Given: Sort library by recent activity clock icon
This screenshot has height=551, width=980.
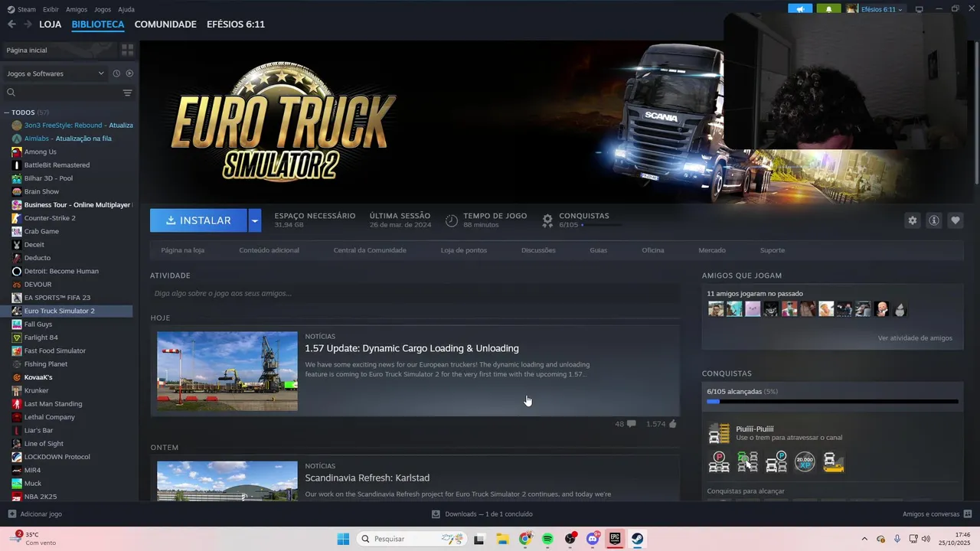Looking at the screenshot, I should [116, 73].
